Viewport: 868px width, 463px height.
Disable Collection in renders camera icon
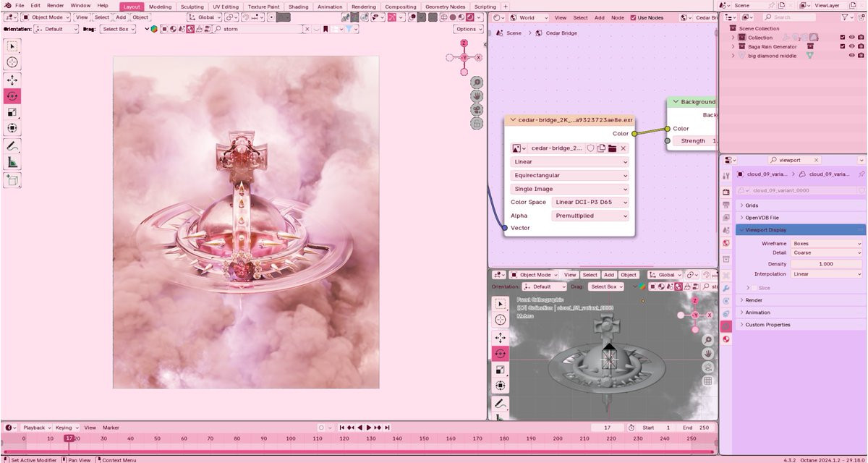click(x=861, y=37)
